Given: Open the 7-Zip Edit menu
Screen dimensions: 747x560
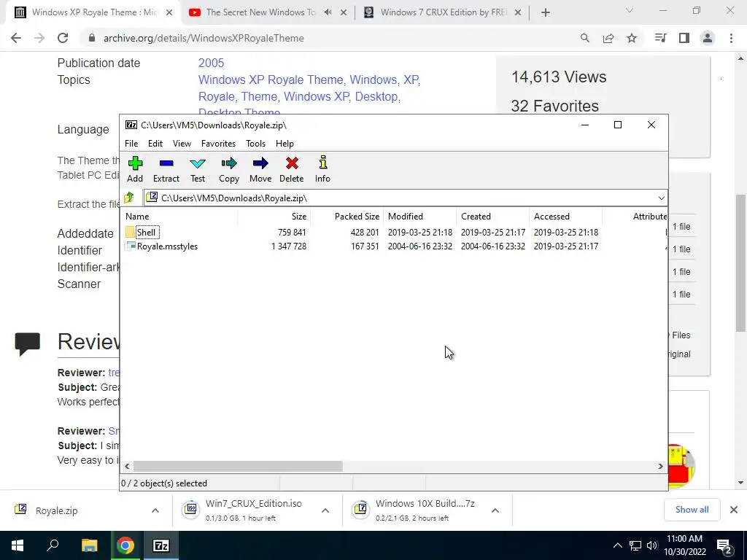Looking at the screenshot, I should pos(155,144).
